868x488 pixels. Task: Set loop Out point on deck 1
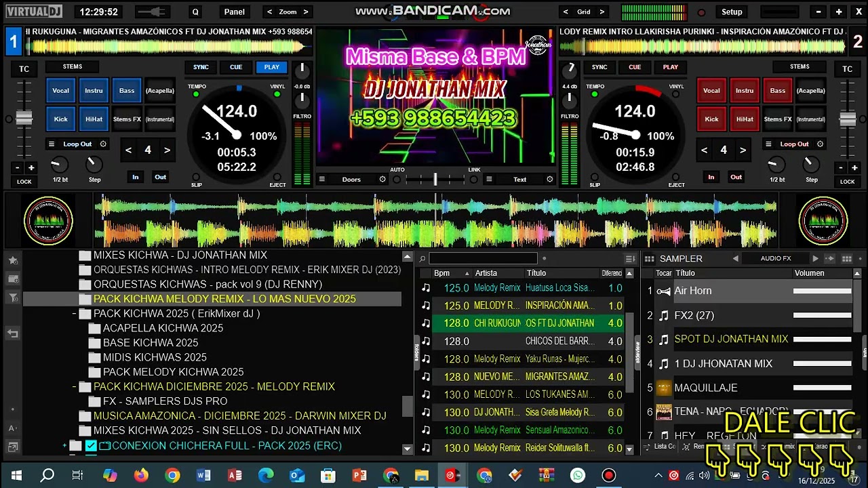pos(160,177)
